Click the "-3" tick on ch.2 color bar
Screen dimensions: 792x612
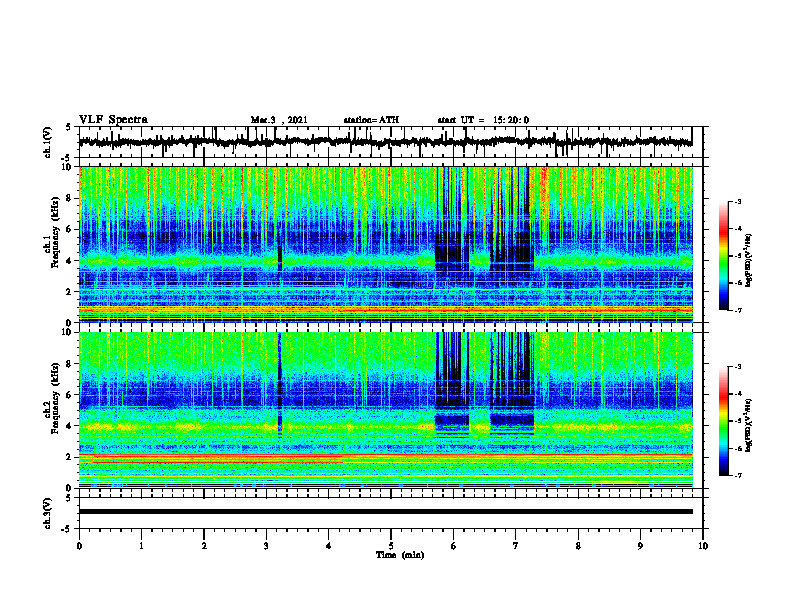737,367
